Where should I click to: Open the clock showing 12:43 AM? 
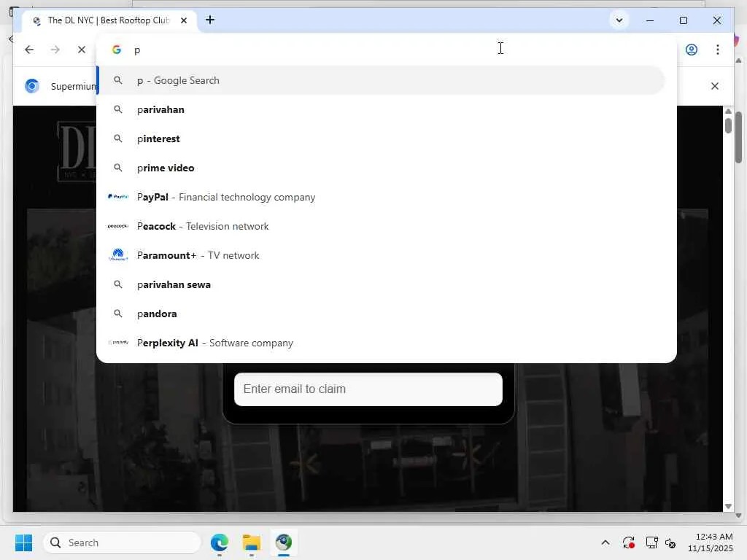[710, 542]
